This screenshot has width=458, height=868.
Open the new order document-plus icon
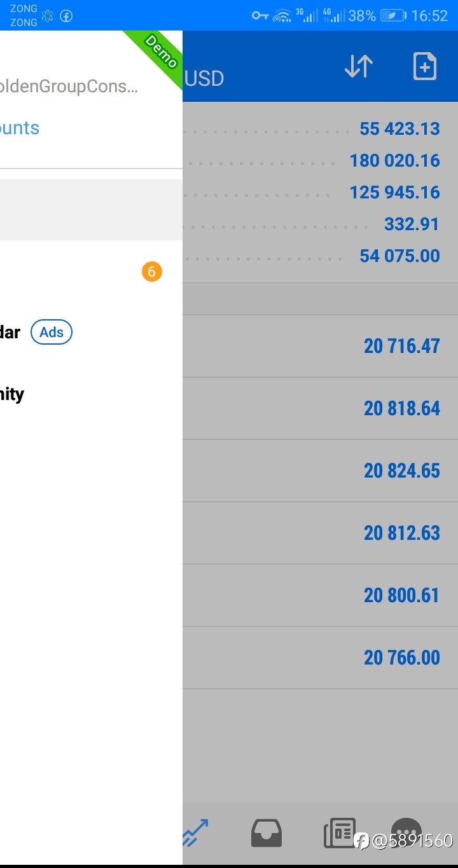(x=424, y=66)
